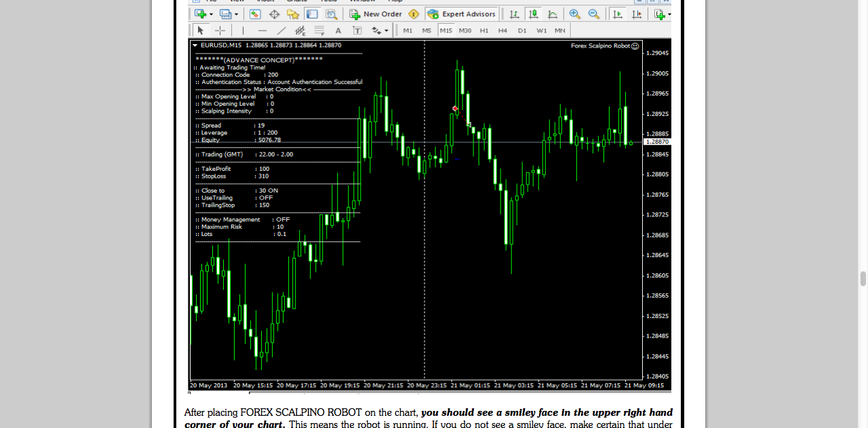This screenshot has width=868, height=428.
Task: Toggle chart shift icon
Action: pos(637,14)
